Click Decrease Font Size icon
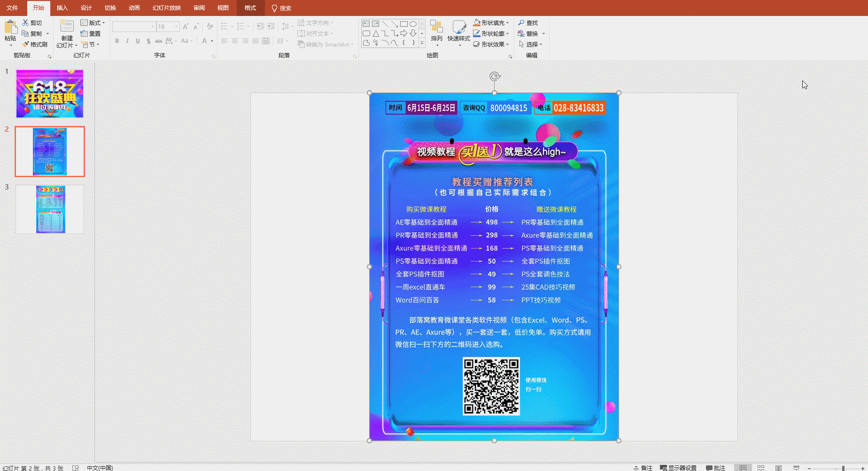The height and width of the screenshot is (471, 868). click(196, 26)
